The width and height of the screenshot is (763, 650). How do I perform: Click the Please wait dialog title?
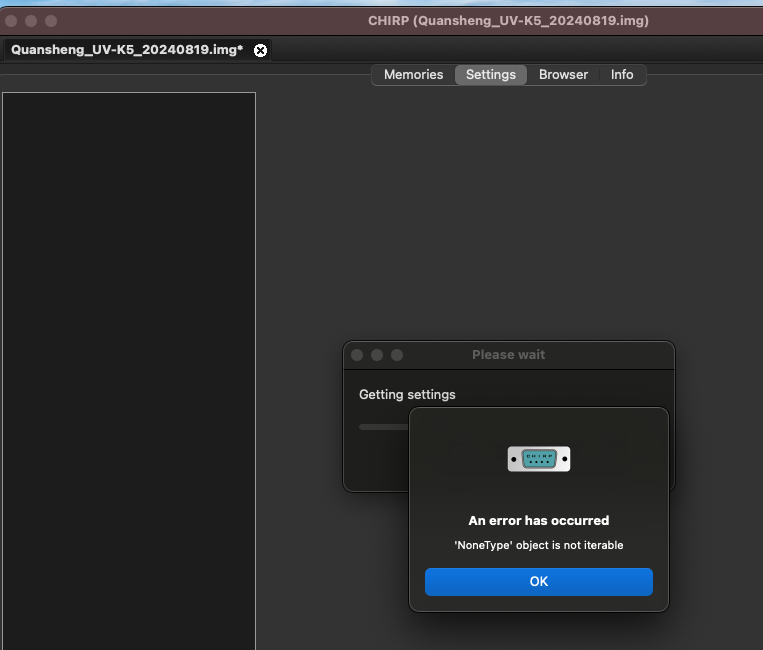point(509,355)
